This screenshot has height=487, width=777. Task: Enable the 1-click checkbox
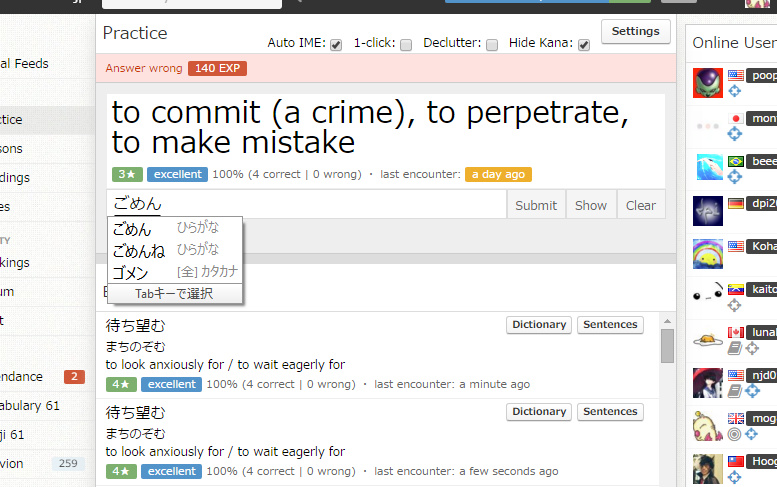click(406, 45)
